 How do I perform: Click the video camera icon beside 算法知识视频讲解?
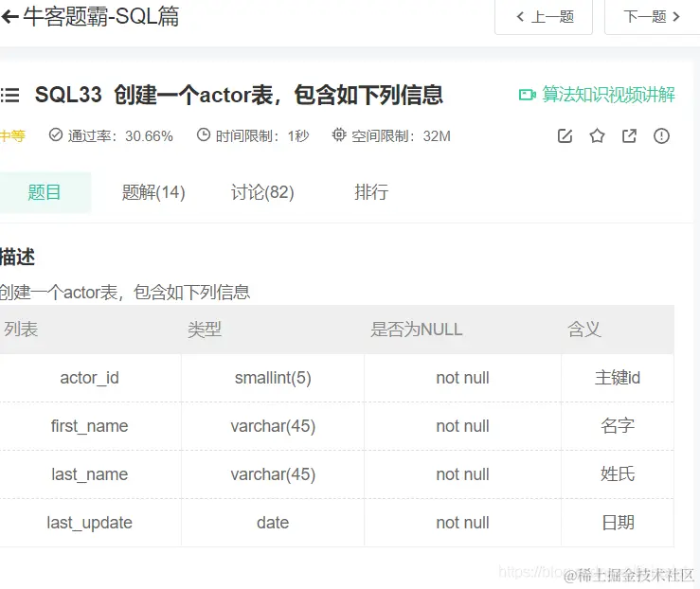(x=528, y=95)
